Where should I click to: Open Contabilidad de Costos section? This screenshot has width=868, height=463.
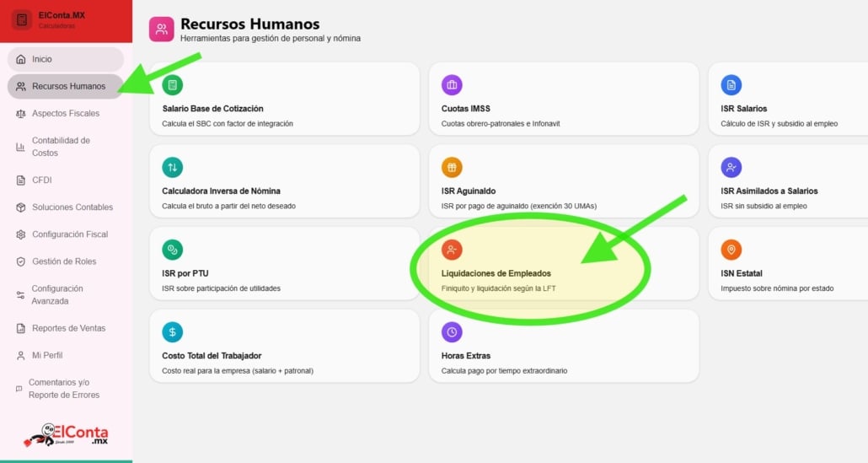pyautogui.click(x=61, y=147)
